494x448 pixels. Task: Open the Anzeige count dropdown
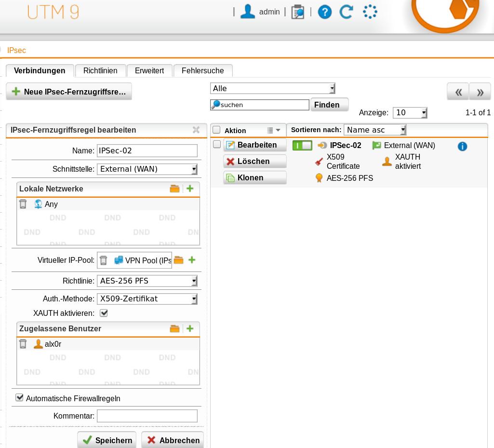point(410,112)
